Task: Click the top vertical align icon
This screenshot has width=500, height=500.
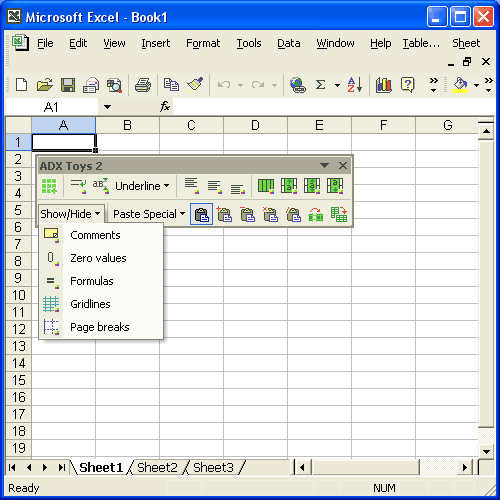Action: tap(192, 186)
